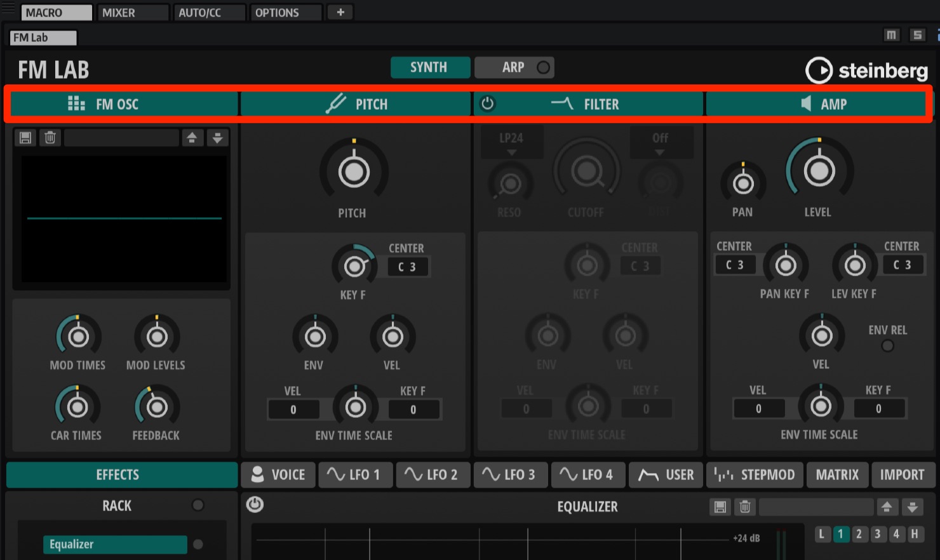Click the SYNTH page button
The height and width of the screenshot is (560, 940).
[x=430, y=67]
